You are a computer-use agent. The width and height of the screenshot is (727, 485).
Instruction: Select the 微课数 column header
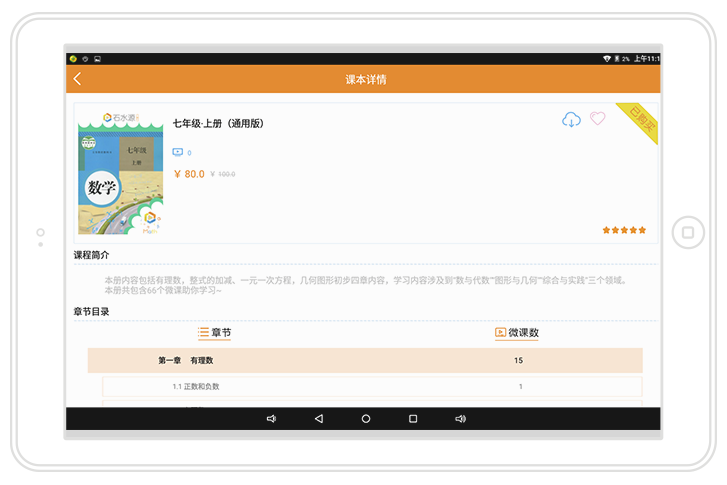[517, 333]
